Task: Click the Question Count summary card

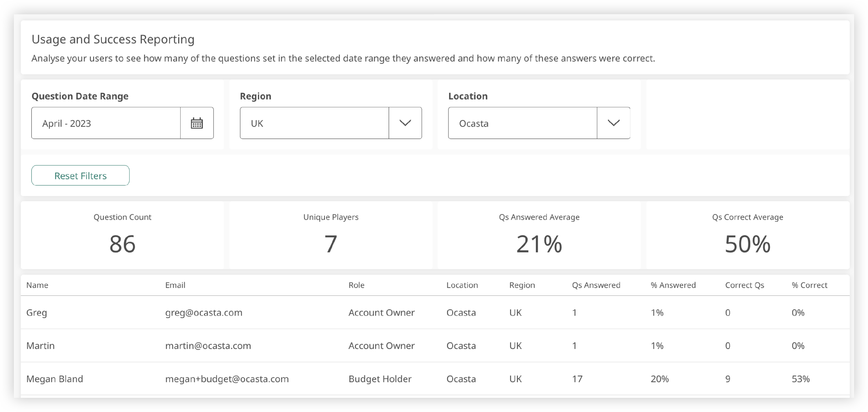Action: (x=122, y=235)
